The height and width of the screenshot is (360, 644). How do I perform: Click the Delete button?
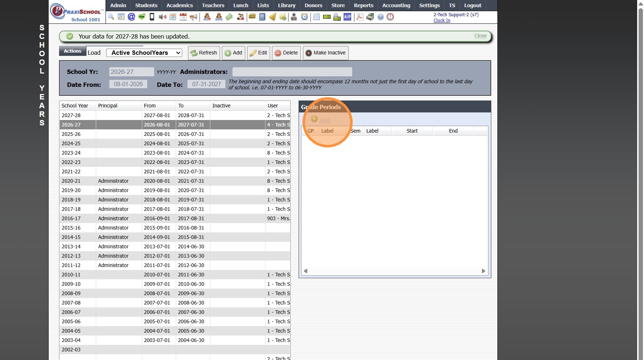coord(286,53)
